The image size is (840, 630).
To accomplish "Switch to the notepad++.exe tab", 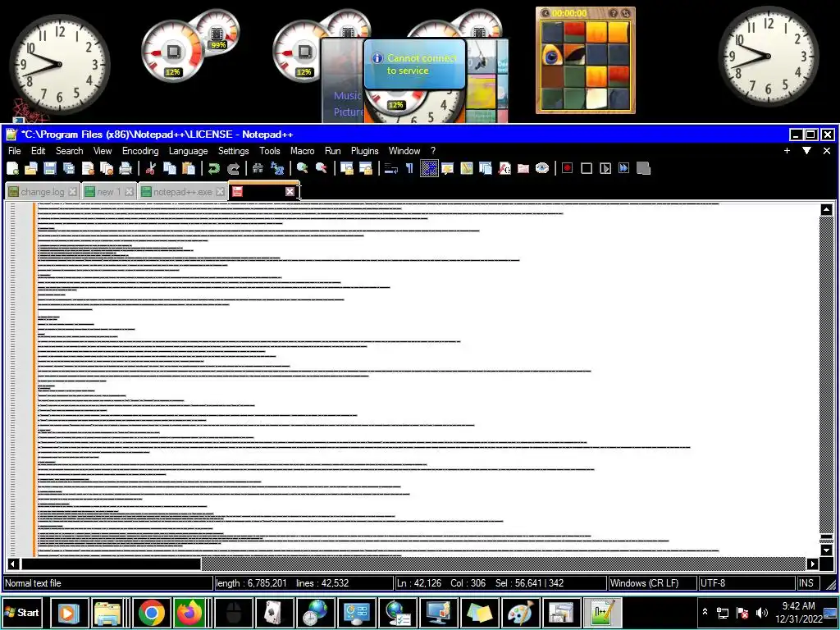I will click(x=182, y=192).
